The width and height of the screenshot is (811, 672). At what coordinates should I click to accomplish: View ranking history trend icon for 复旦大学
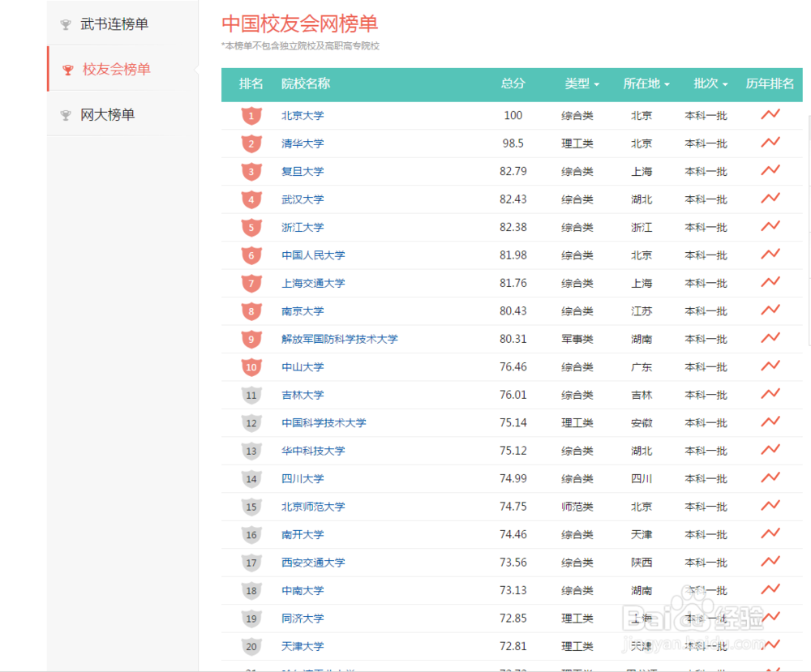770,170
